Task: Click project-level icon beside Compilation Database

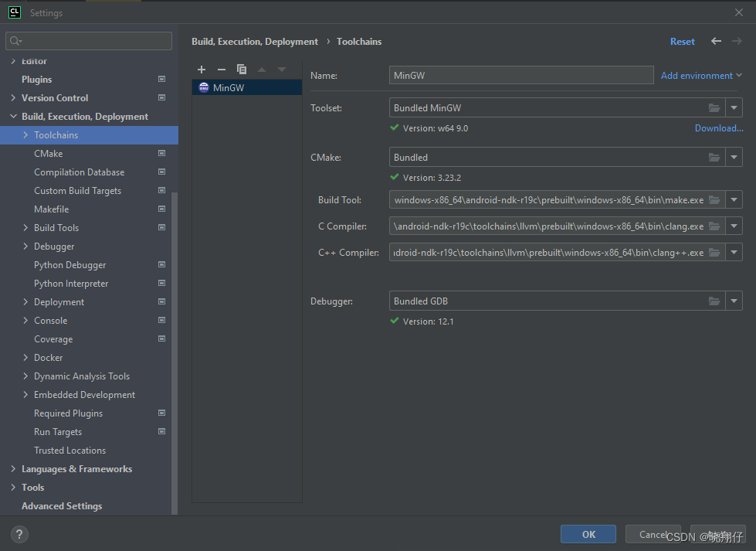Action: click(162, 172)
